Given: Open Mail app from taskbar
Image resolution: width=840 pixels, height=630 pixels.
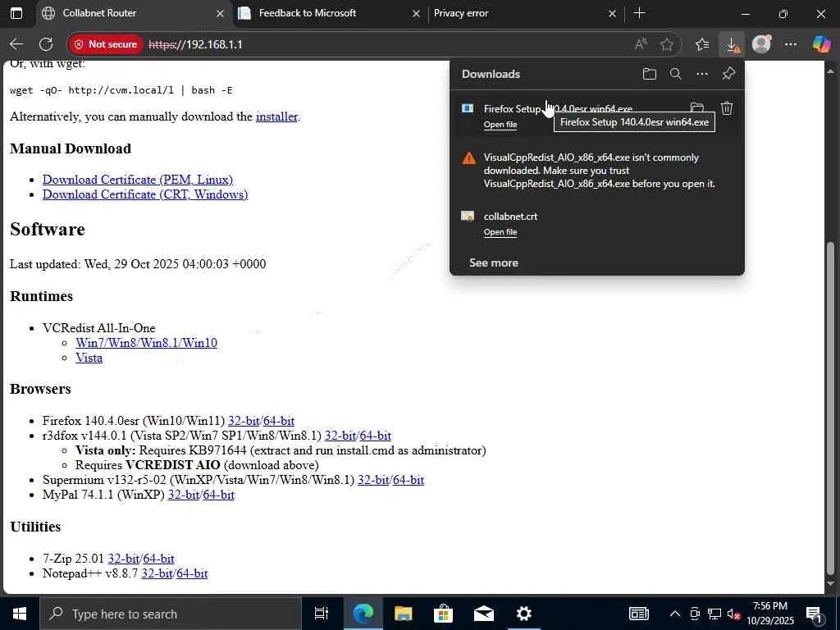Looking at the screenshot, I should [x=483, y=614].
